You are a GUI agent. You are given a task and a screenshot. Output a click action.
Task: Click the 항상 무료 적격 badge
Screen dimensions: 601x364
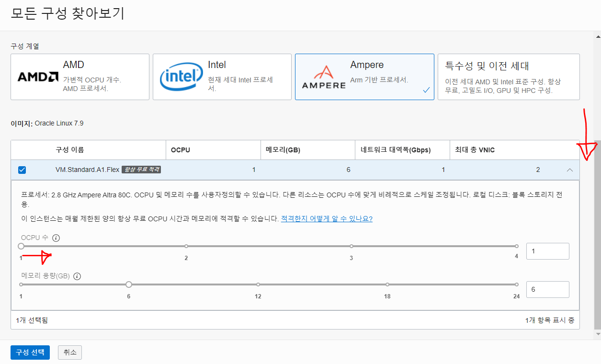tap(141, 170)
